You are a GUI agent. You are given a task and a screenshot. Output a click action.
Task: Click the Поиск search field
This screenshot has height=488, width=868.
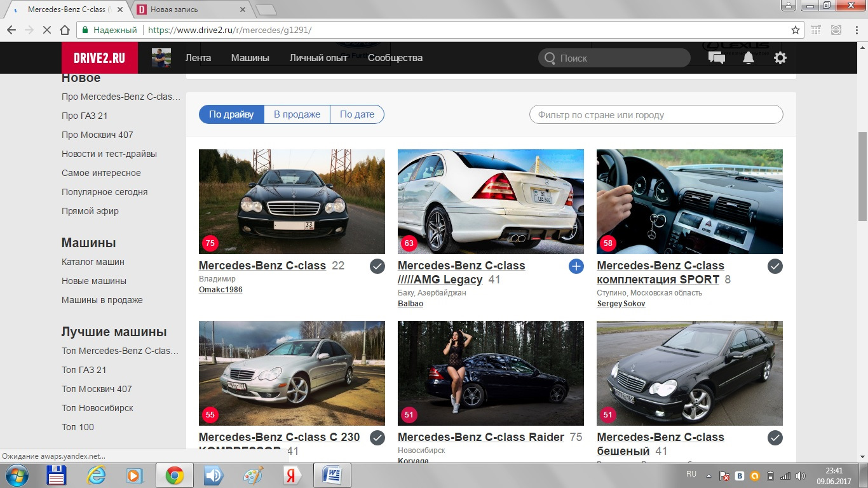614,58
